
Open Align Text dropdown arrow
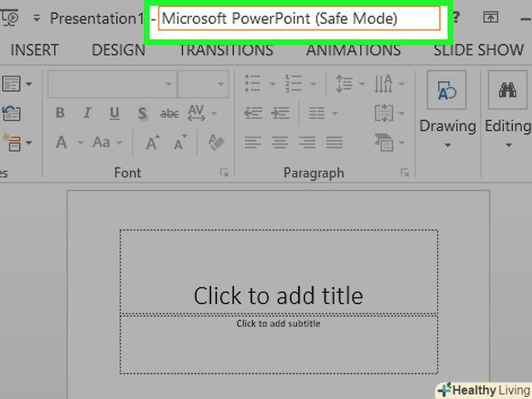tap(402, 113)
